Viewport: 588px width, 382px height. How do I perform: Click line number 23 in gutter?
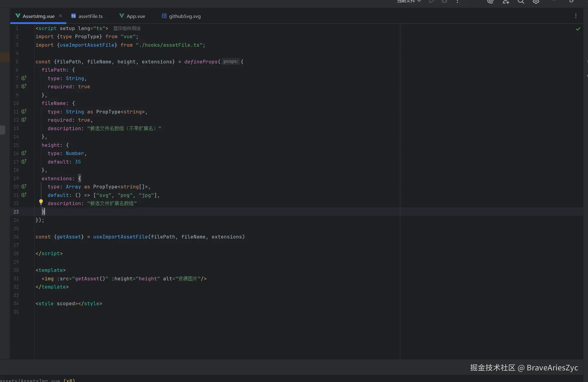point(16,212)
